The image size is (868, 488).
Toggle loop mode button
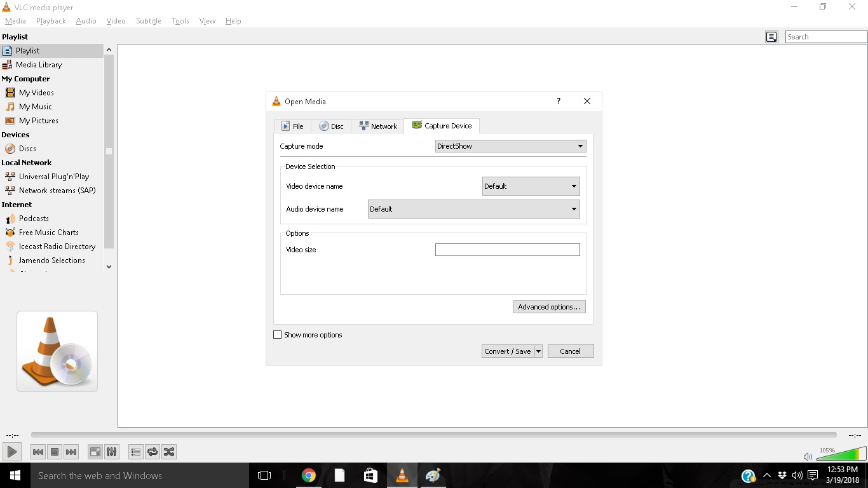tap(153, 452)
